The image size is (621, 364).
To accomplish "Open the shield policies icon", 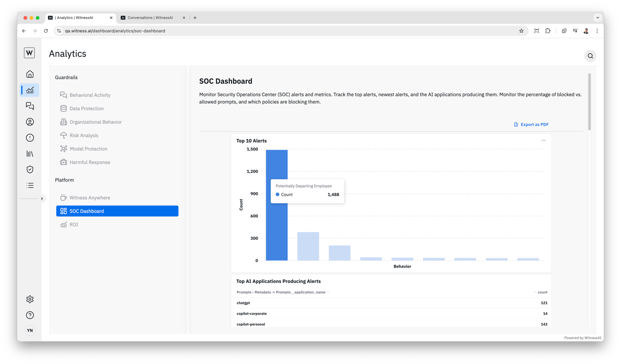I will 30,170.
